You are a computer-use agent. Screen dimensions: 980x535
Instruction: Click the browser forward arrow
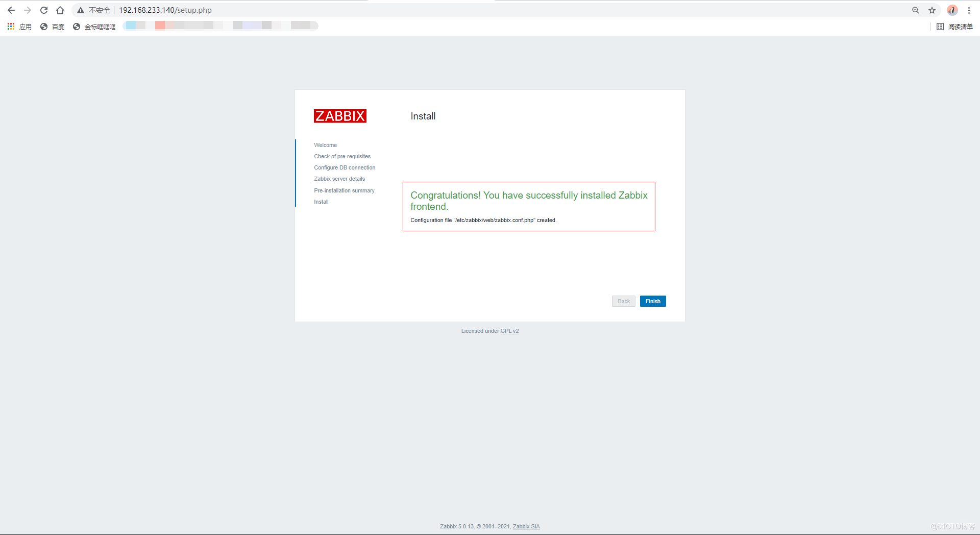point(28,10)
